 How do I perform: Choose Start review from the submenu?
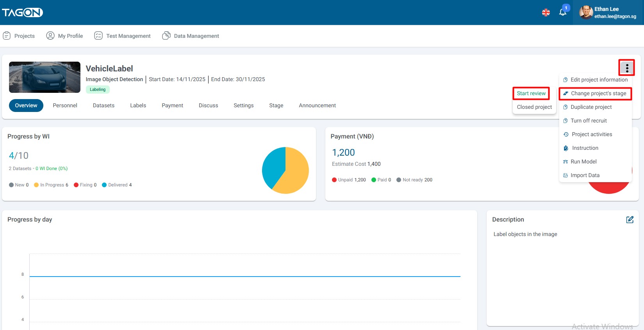[531, 94]
